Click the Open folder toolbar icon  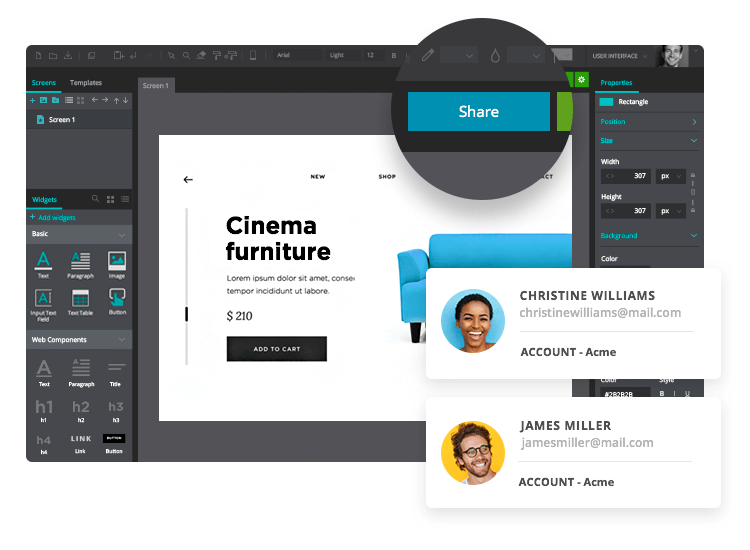click(53, 55)
